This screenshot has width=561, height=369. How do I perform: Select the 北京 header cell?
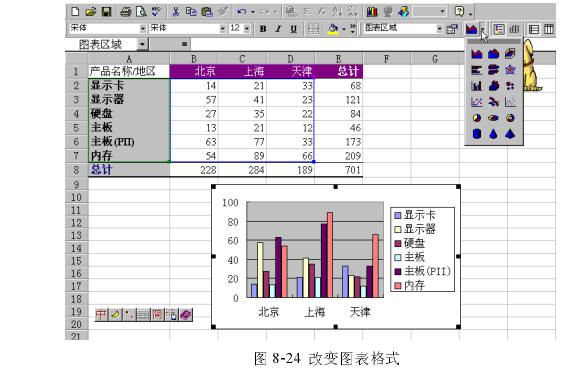click(194, 71)
